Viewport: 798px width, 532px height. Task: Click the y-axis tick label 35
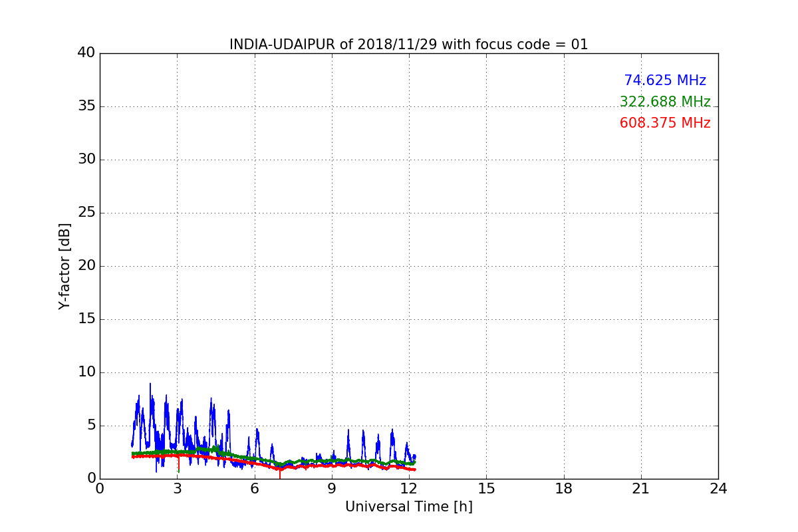(86, 106)
